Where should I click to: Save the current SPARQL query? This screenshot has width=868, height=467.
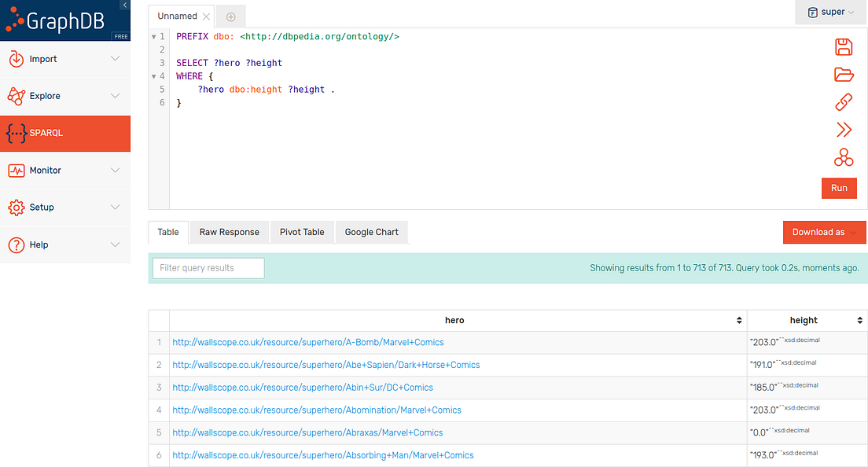(x=843, y=47)
